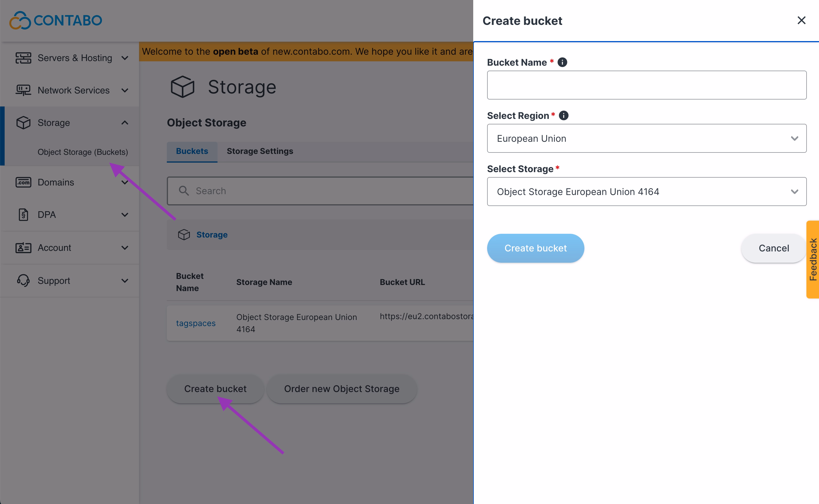819x504 pixels.
Task: Click the Account ID card icon
Action: pyautogui.click(x=23, y=248)
